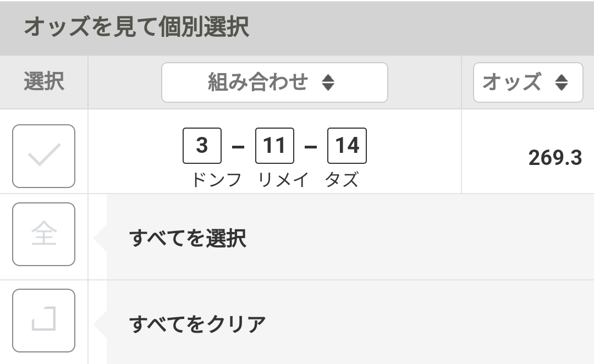Click the オッズを見て個別選択 section header
594x364 pixels.
click(136, 27)
